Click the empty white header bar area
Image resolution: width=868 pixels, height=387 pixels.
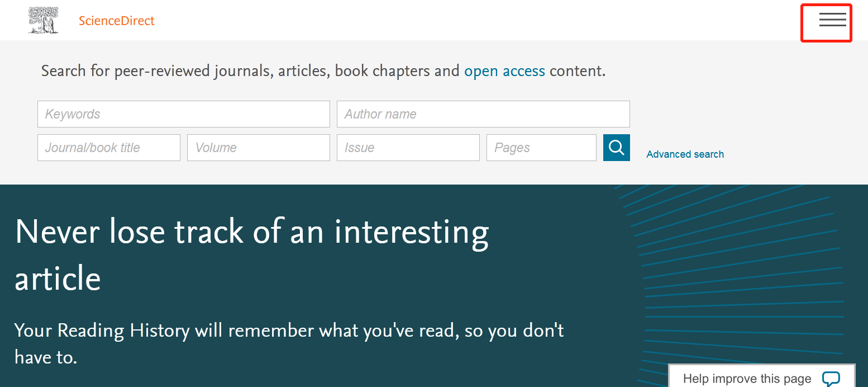tap(447, 20)
